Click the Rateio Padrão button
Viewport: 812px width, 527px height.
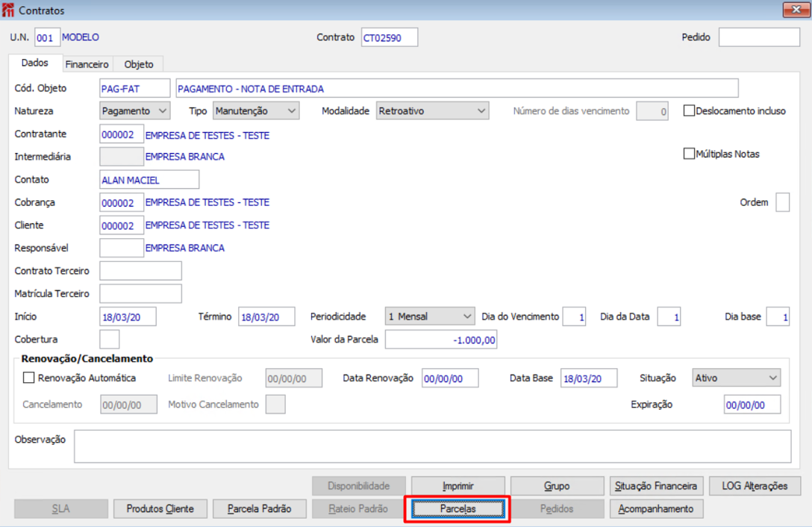click(358, 509)
